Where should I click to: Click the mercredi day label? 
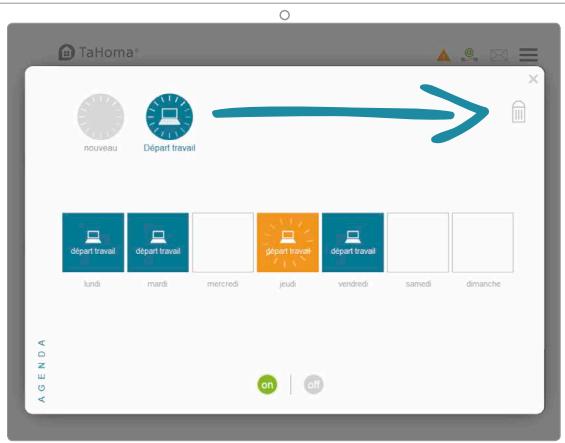tap(223, 284)
